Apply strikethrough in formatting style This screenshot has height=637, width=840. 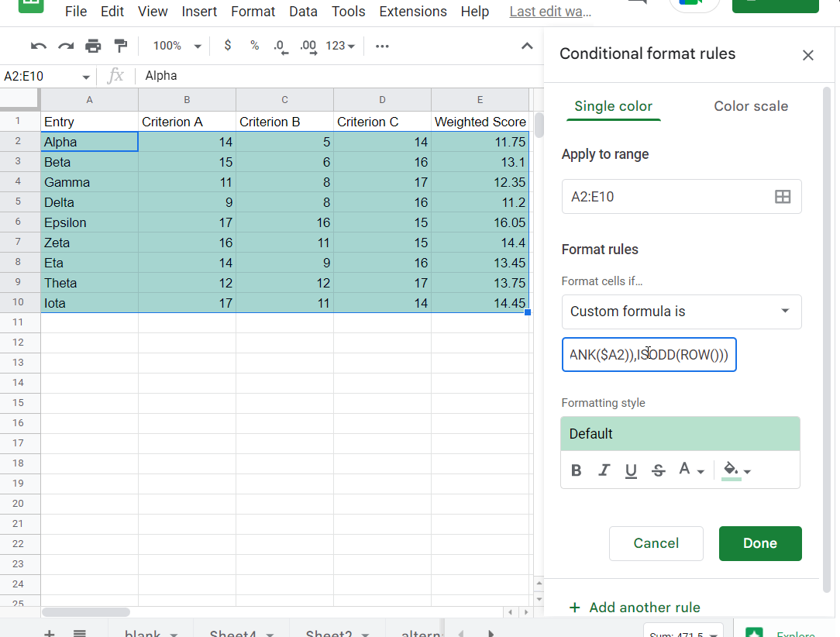click(x=659, y=470)
